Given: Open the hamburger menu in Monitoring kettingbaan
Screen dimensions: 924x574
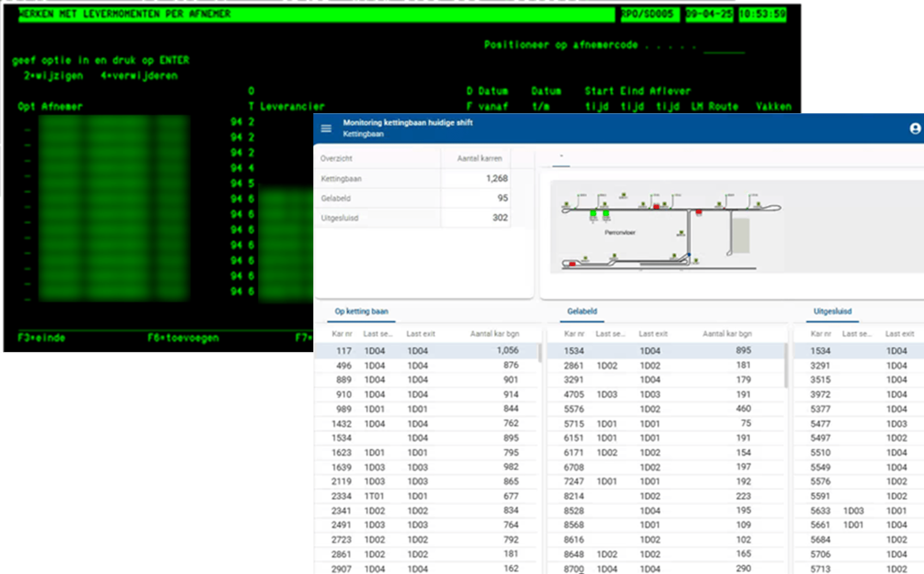Looking at the screenshot, I should click(x=326, y=128).
